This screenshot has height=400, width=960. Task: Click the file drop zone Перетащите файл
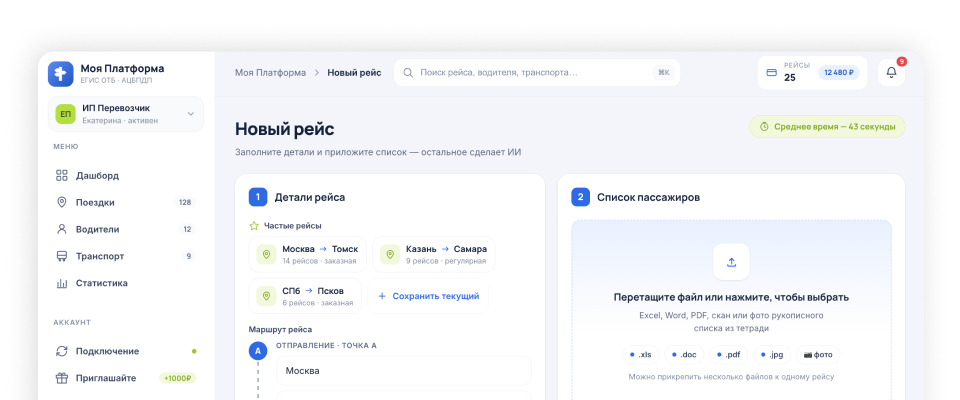coord(731,310)
